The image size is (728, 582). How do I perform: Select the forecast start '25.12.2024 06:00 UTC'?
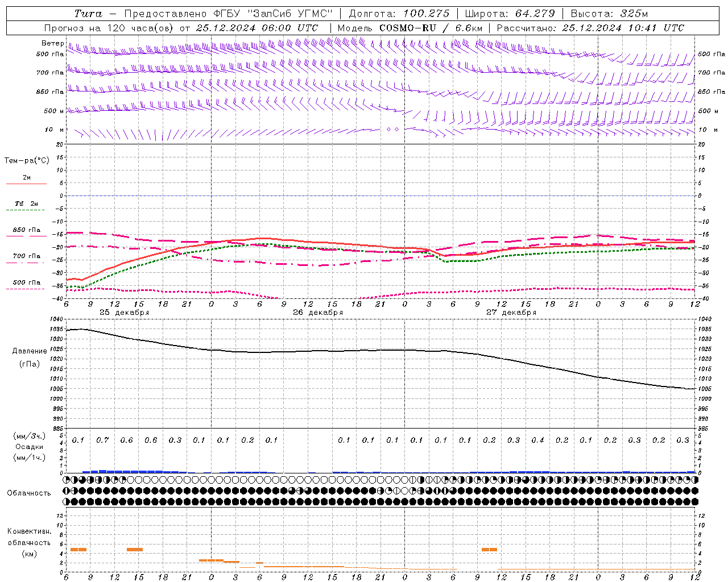click(x=257, y=28)
